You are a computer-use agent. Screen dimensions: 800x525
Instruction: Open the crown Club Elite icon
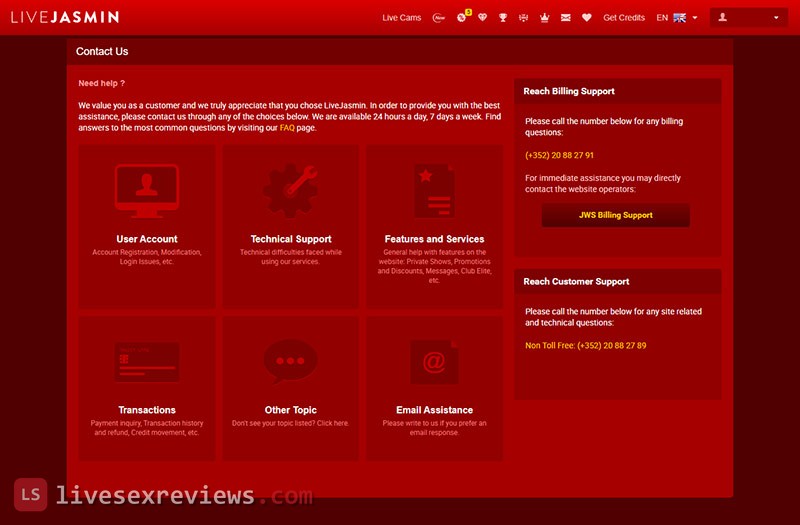pyautogui.click(x=544, y=18)
